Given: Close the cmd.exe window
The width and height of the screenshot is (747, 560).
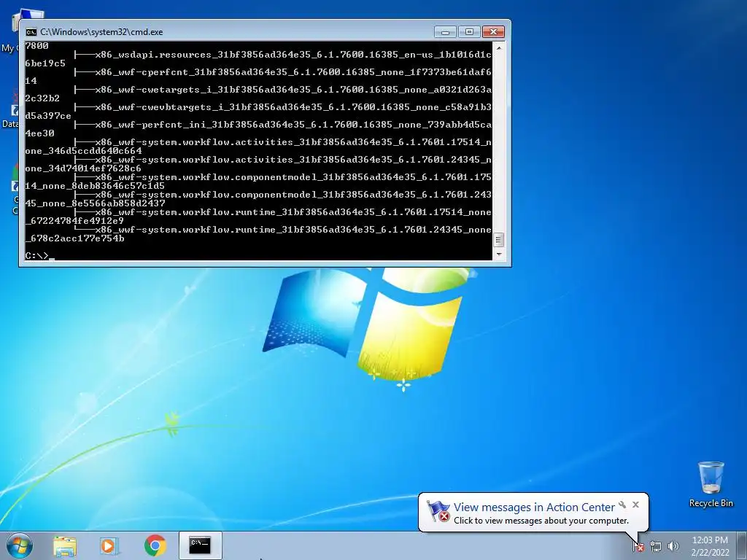Looking at the screenshot, I should coord(494,32).
